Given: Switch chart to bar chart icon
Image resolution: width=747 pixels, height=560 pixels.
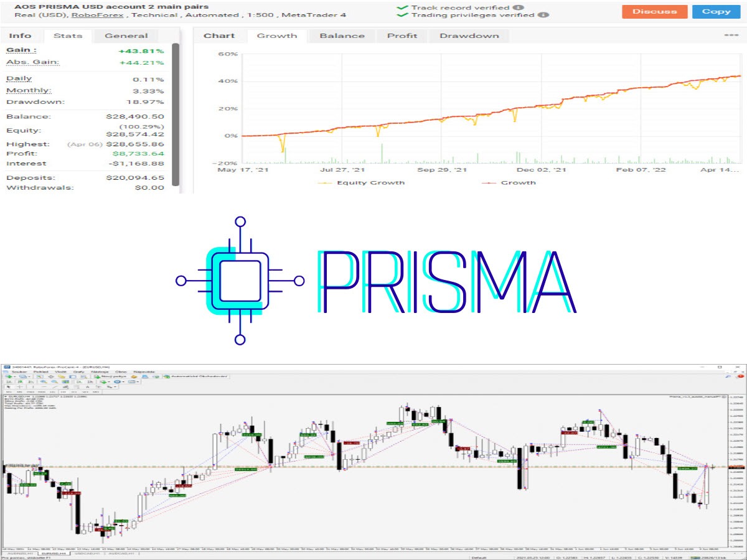Looking at the screenshot, I should point(8,381).
